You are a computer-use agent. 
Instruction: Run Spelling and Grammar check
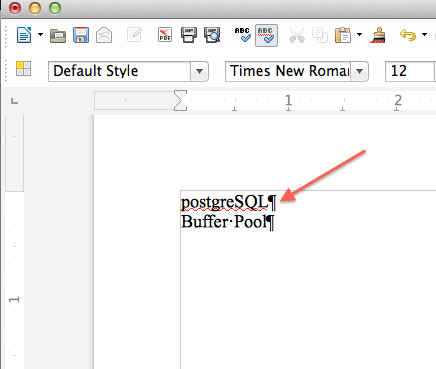(243, 35)
